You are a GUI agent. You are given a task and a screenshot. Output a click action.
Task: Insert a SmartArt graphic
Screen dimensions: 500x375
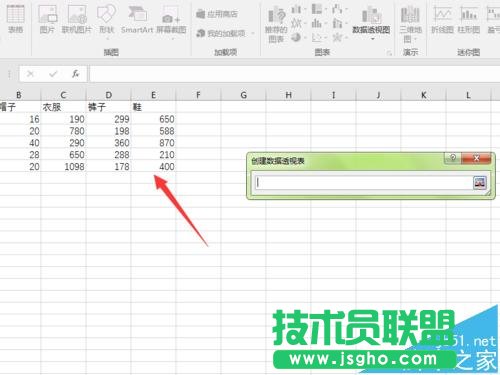(137, 19)
